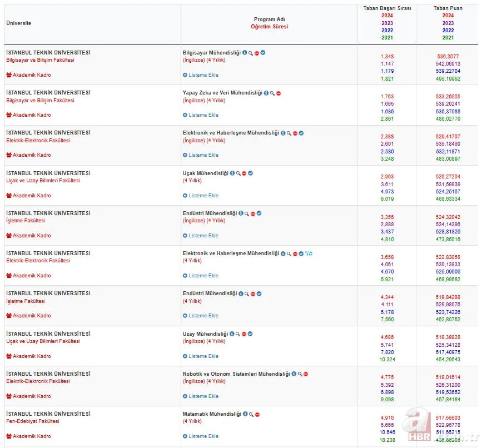Click red minus icon beside Uçak Mühendisliği
Image resolution: width=482 pixels, height=448 pixels.
245,173
